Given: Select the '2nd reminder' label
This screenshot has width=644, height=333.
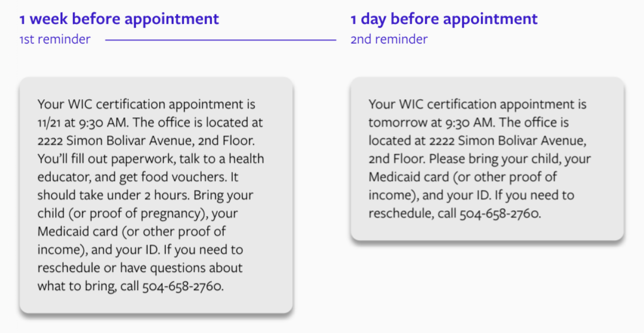Looking at the screenshot, I should (x=389, y=39).
